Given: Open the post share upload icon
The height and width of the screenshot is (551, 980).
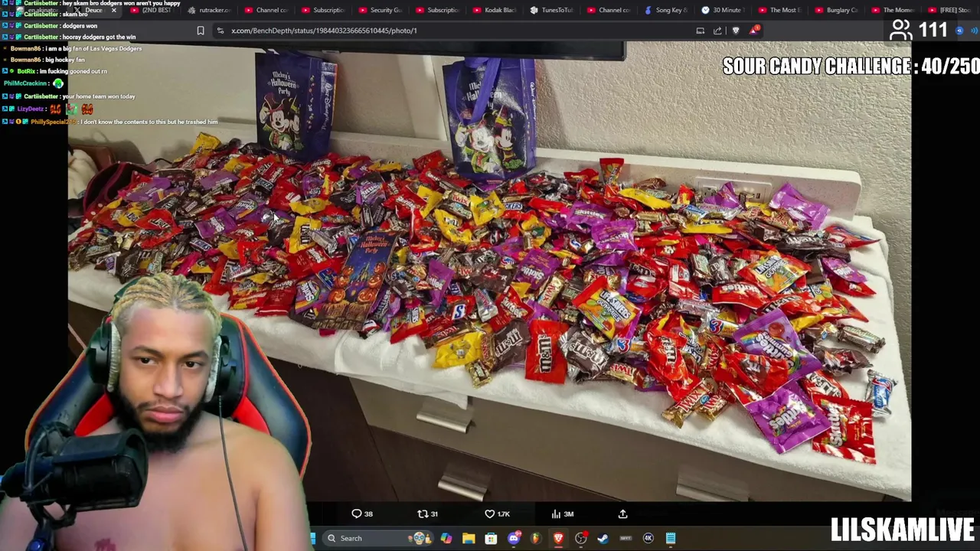Looking at the screenshot, I should coord(622,514).
